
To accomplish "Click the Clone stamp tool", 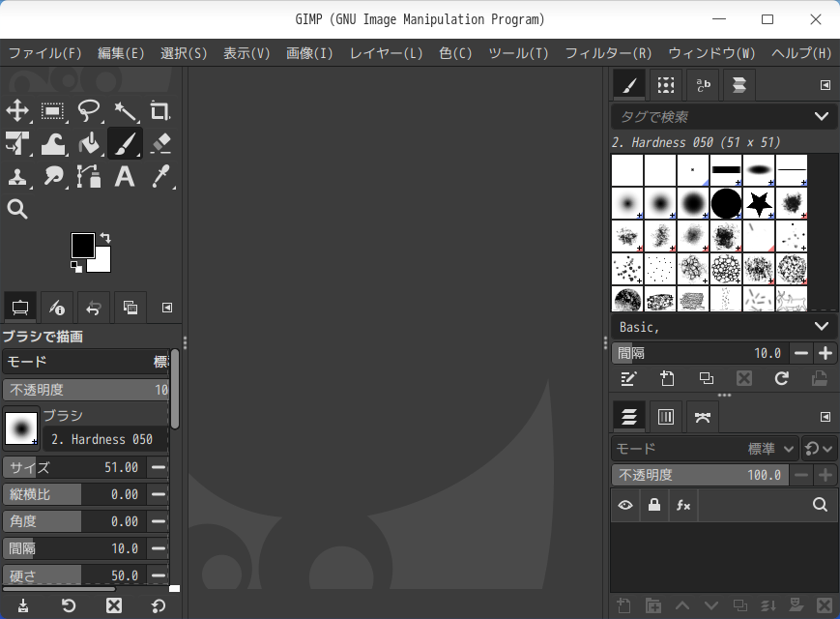I will click(x=17, y=176).
